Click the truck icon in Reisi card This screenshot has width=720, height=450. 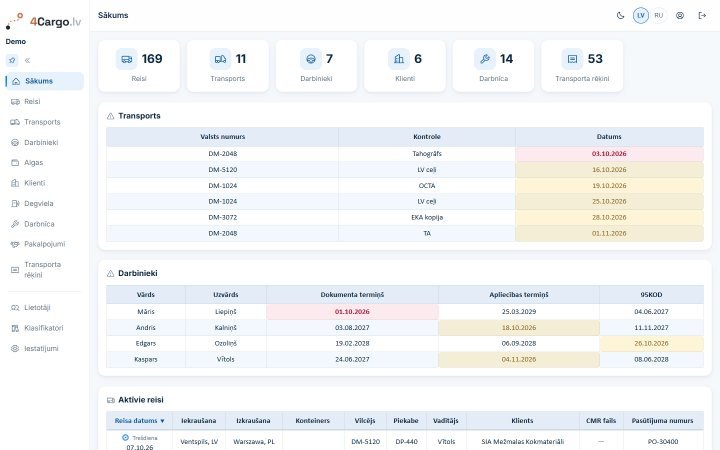(126, 59)
